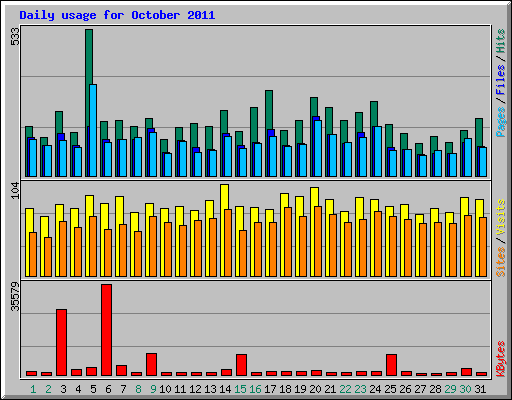Click day 17 on the x-axis
The image size is (512, 400).
click(270, 389)
